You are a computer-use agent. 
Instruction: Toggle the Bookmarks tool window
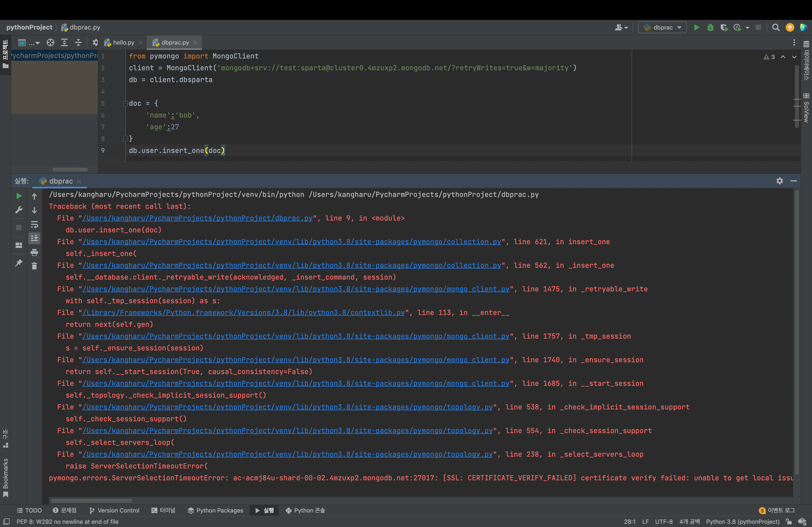tap(5, 478)
